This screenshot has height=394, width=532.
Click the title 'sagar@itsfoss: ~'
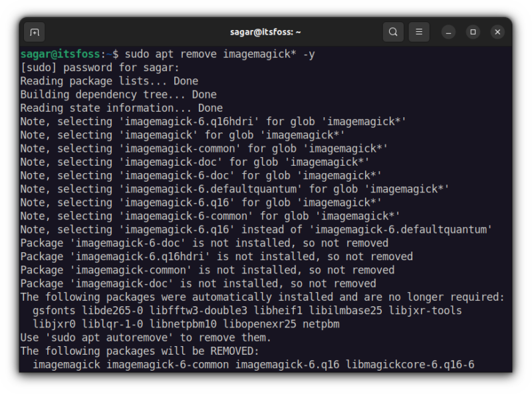pyautogui.click(x=265, y=31)
